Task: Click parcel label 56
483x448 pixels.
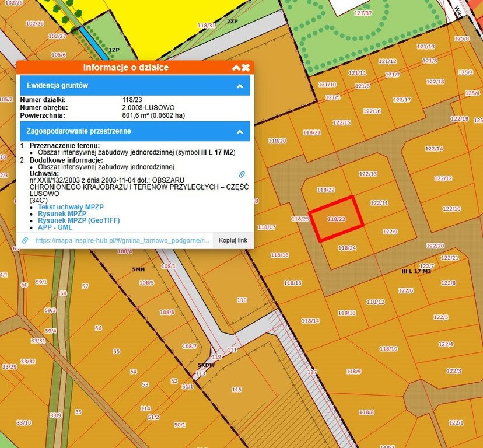Action: [98, 328]
